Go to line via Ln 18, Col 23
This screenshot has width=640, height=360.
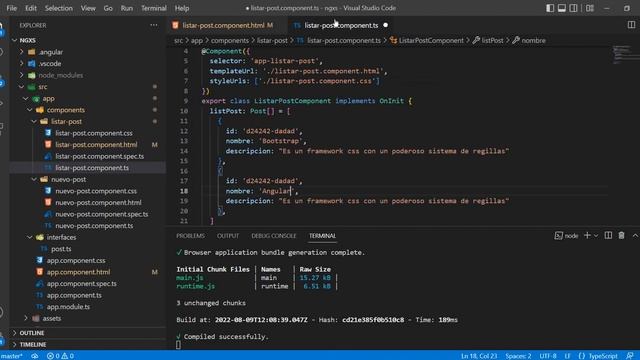[x=479, y=356]
